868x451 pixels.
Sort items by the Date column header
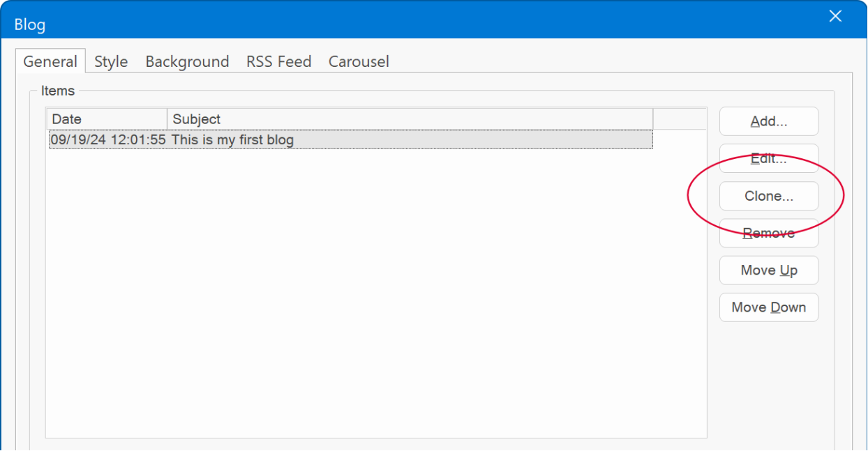(107, 119)
